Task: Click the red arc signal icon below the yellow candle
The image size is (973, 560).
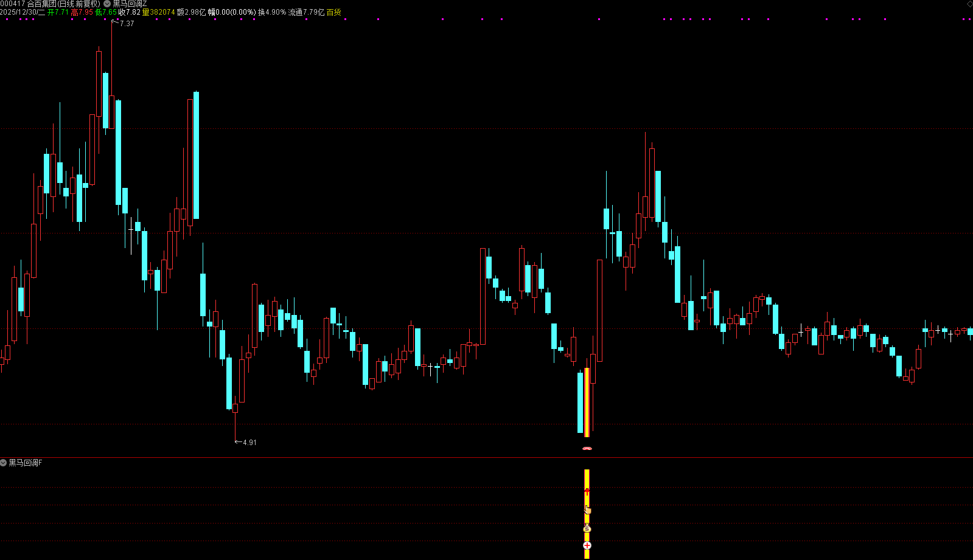Action: (587, 448)
